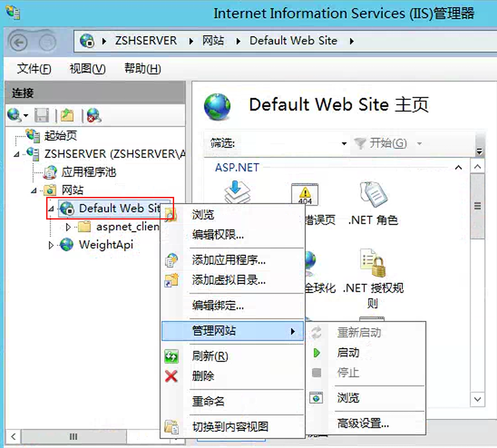Click 网站 in the breadcrumb path
Image resolution: width=497 pixels, height=448 pixels.
click(213, 41)
